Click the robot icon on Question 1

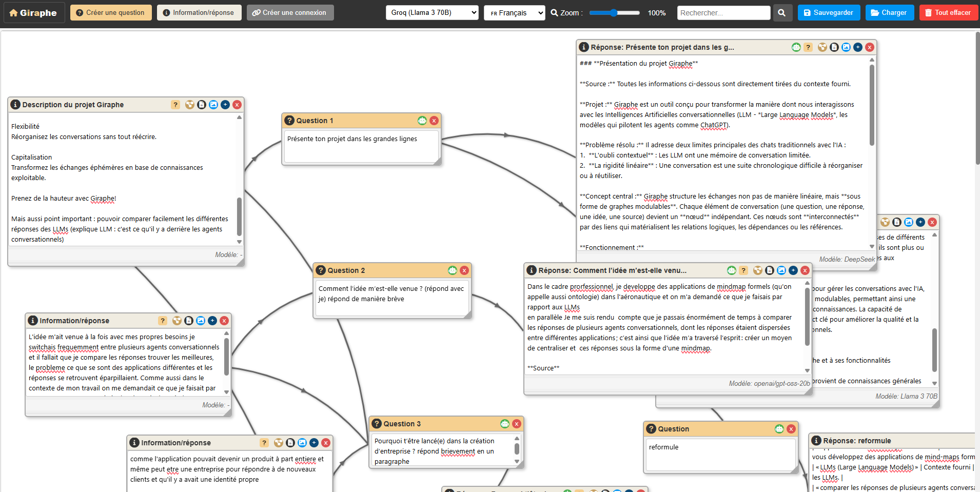pos(422,121)
